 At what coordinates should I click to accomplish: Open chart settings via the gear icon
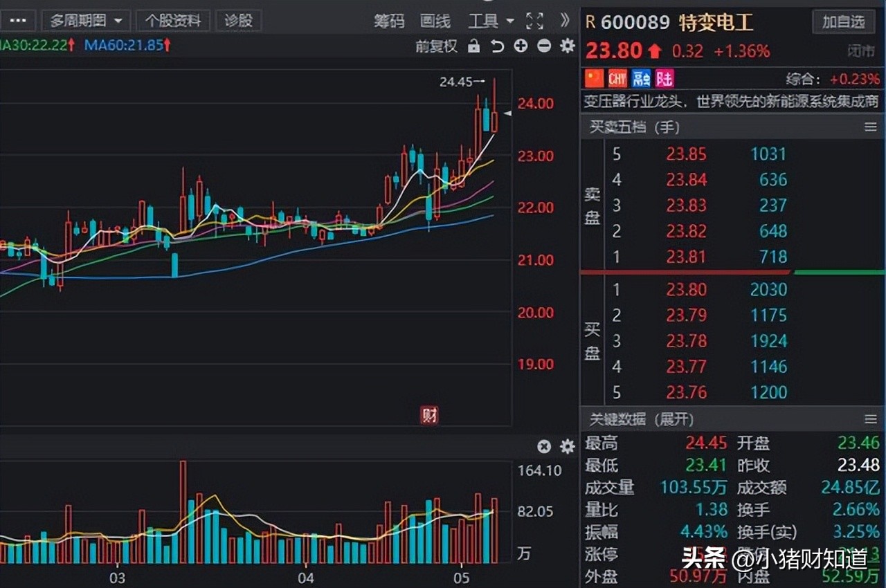[568, 44]
